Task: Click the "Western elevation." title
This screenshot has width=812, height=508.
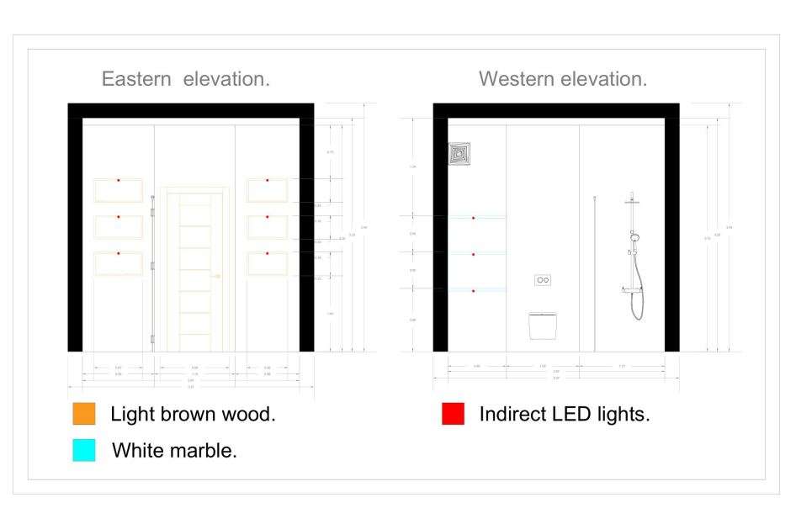Action: (563, 80)
